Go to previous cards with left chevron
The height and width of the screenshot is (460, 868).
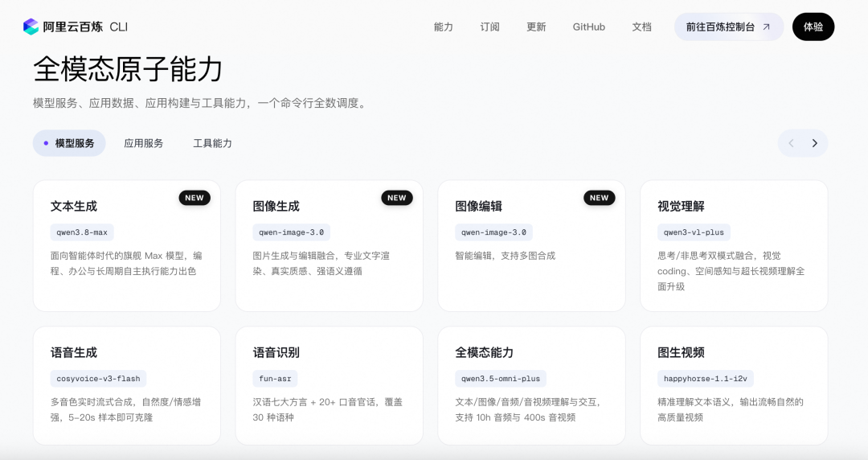pos(791,143)
